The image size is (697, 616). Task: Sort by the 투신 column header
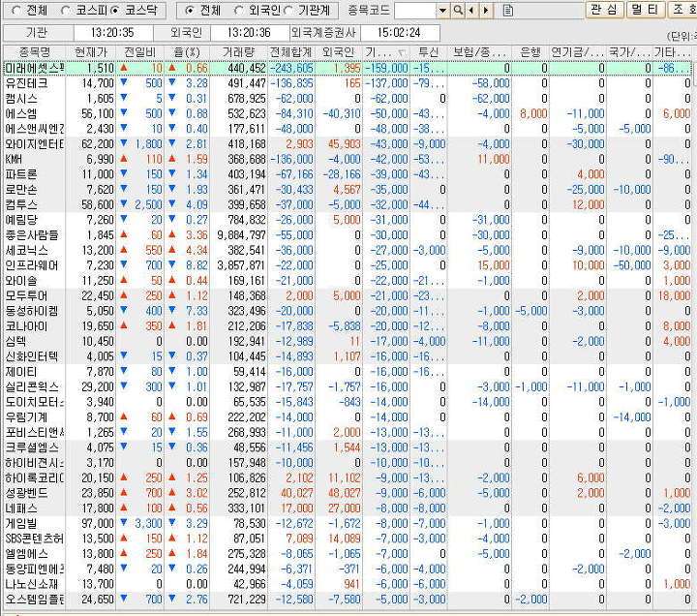[429, 52]
